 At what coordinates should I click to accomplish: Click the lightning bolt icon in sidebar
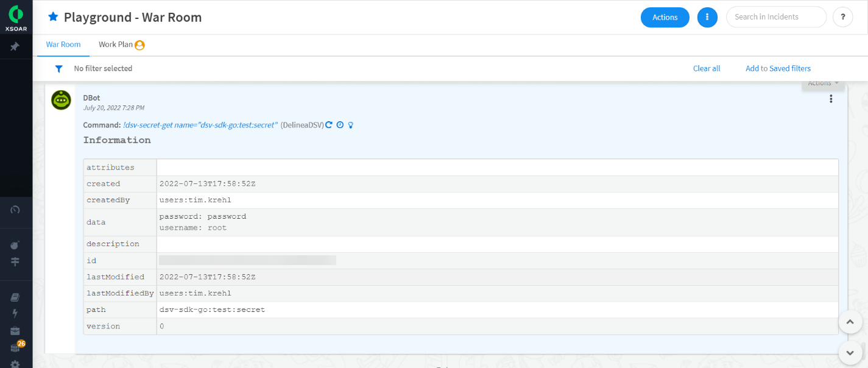[15, 313]
